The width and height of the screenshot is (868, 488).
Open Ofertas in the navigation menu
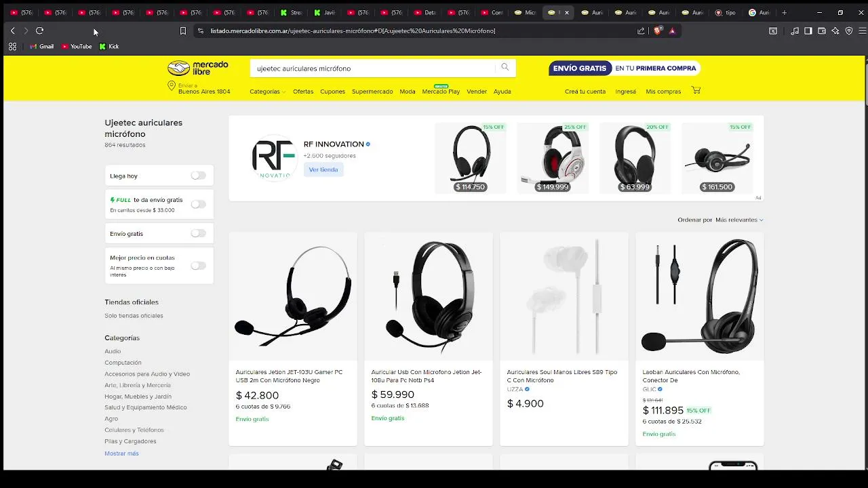coord(303,91)
